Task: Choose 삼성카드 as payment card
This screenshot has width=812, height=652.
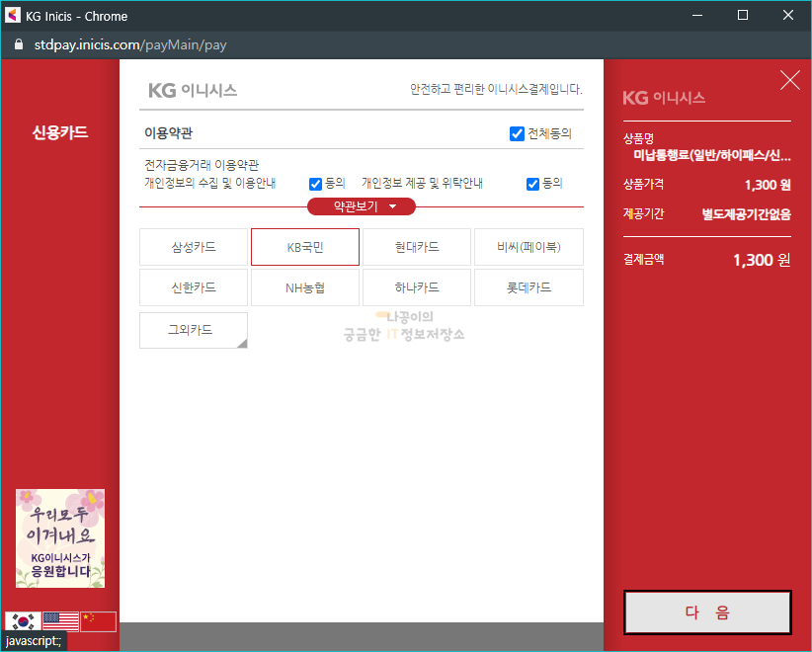Action: (x=194, y=247)
